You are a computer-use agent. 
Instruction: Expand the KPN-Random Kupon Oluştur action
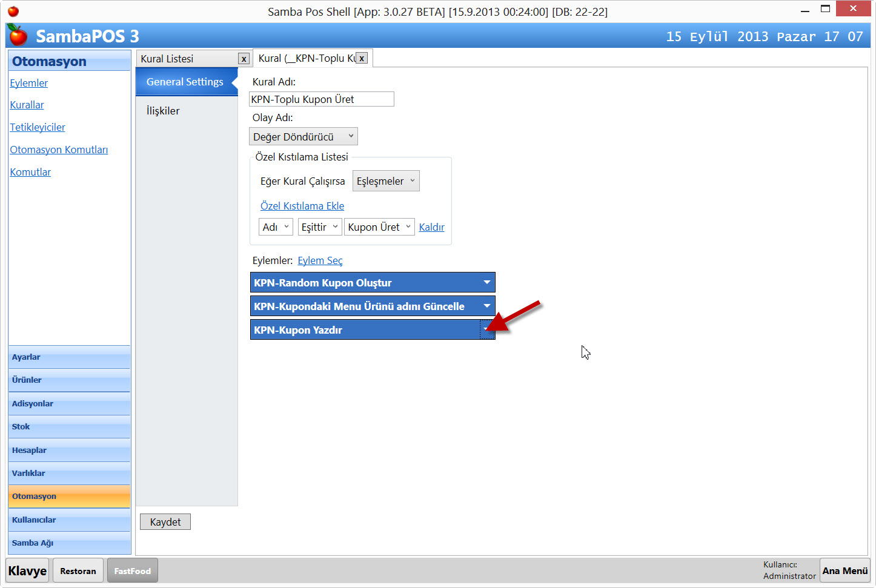click(486, 282)
